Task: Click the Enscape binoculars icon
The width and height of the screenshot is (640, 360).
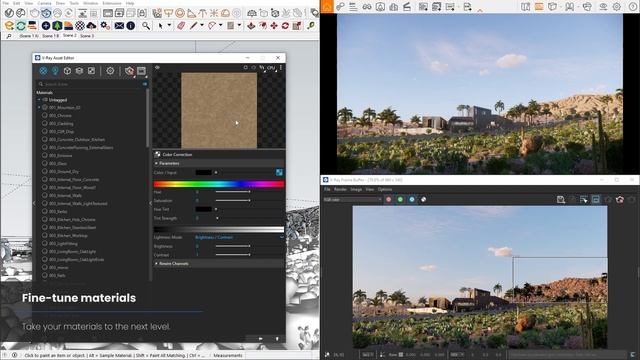Action: tap(367, 7)
